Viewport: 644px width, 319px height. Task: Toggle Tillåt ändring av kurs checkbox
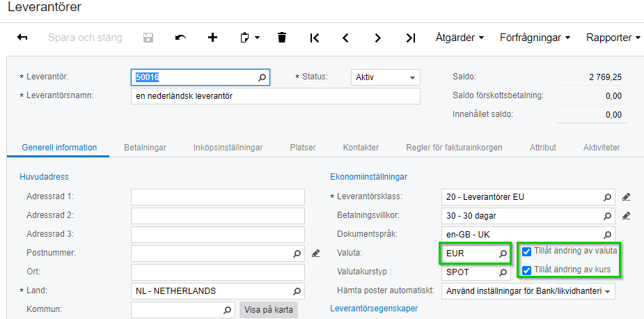[x=527, y=270]
